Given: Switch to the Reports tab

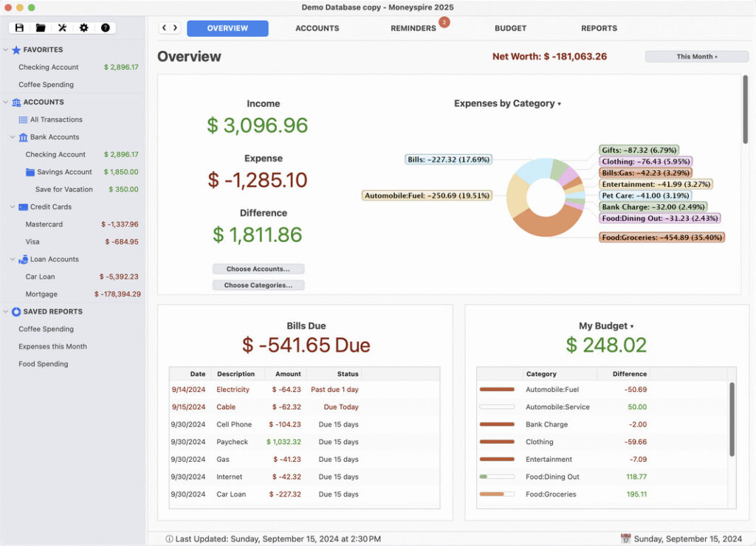Looking at the screenshot, I should [599, 28].
